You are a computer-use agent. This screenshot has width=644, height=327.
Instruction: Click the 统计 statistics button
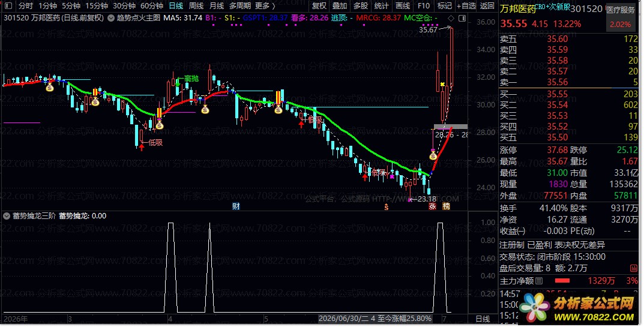tap(381, 6)
